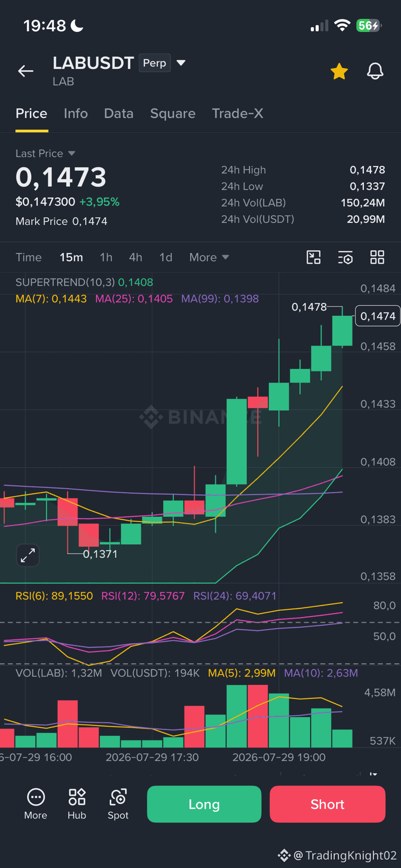Image resolution: width=401 pixels, height=868 pixels.
Task: Tap the green Long button
Action: pyautogui.click(x=204, y=804)
